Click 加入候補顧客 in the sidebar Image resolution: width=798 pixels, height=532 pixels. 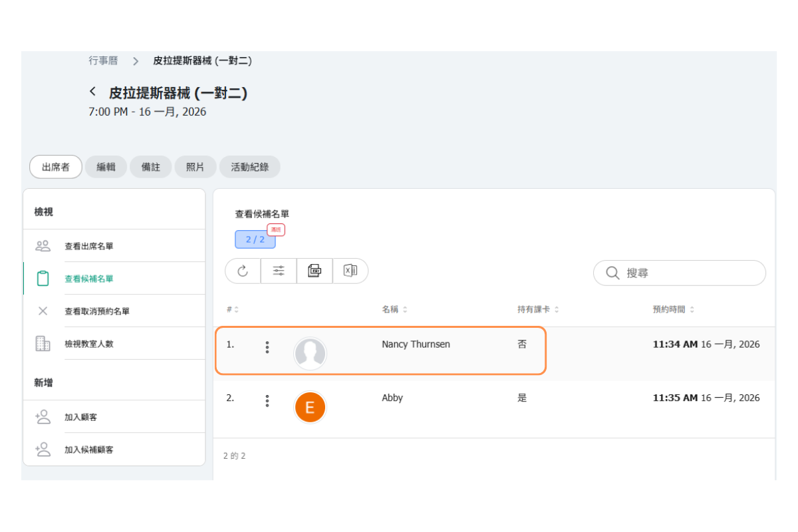point(89,450)
